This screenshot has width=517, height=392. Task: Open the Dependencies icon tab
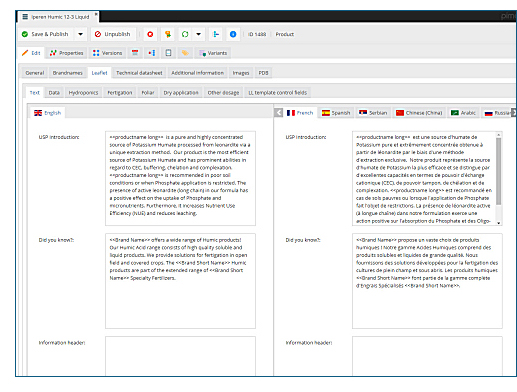tap(152, 53)
